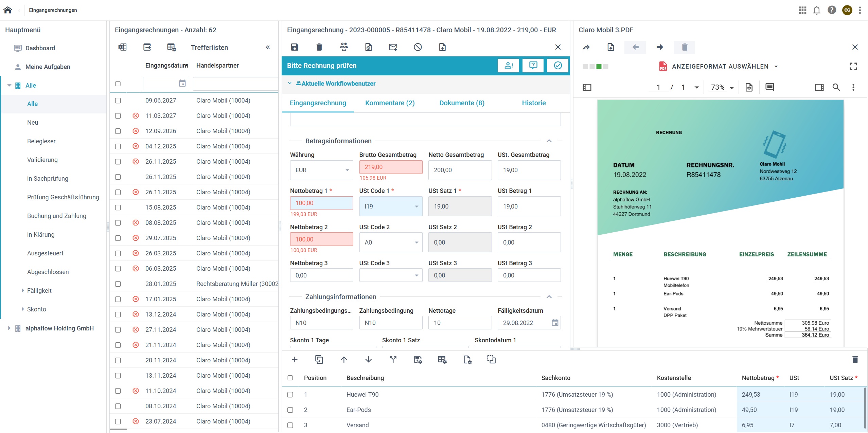
Task: Open the Währung EUR dropdown
Action: 321,170
